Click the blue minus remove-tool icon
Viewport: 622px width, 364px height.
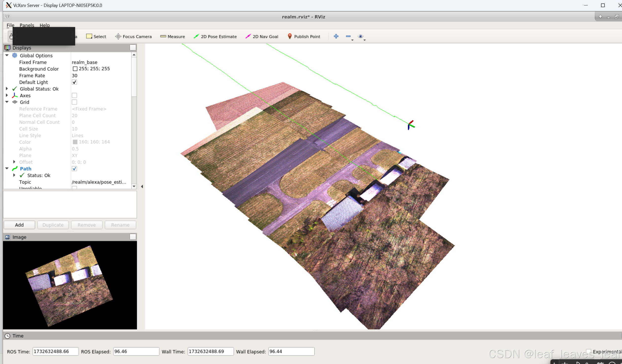click(348, 36)
